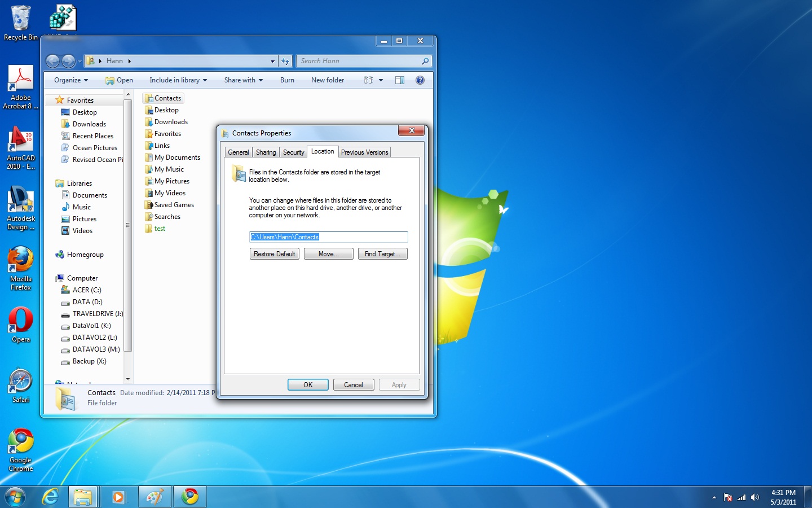Select Windows Explorer taskbar button
The image size is (812, 508).
pyautogui.click(x=83, y=497)
